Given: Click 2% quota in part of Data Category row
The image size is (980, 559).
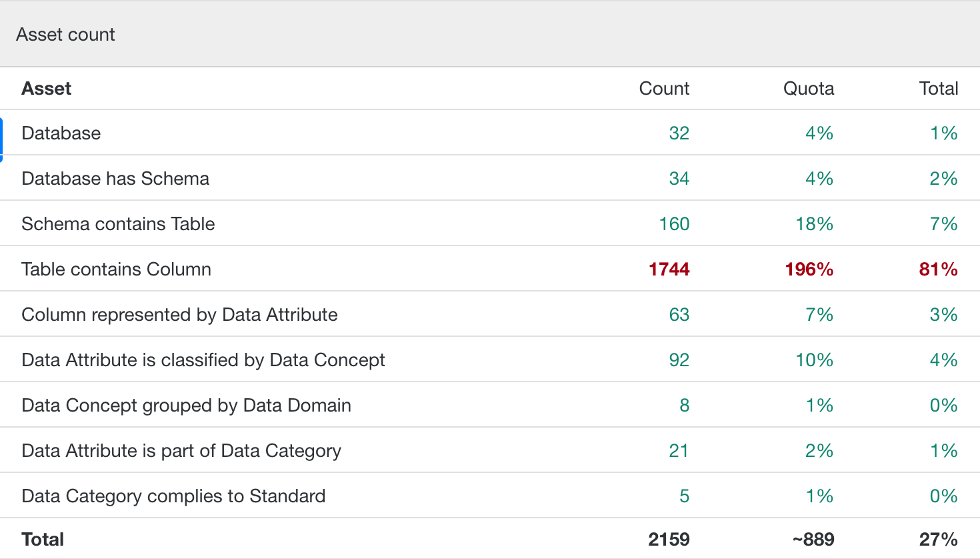Looking at the screenshot, I should tap(820, 451).
